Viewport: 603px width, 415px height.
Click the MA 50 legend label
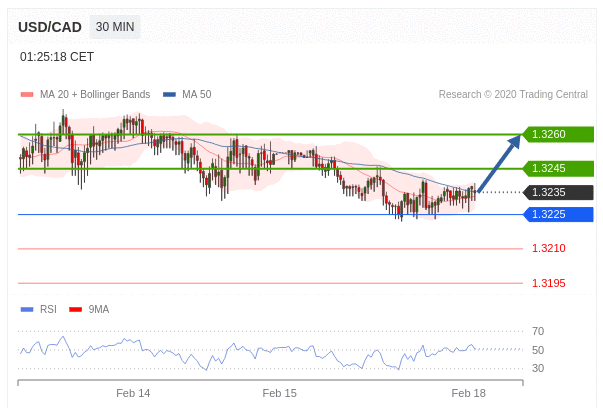pos(197,94)
